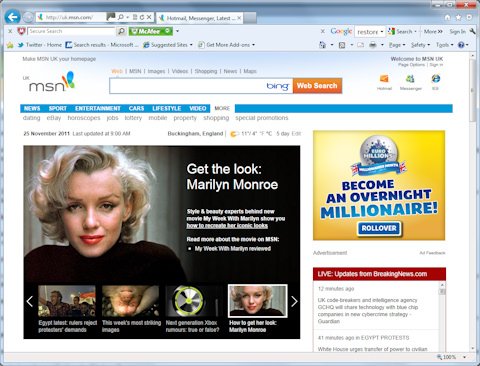Open Favorites star icon at top right

click(x=459, y=17)
